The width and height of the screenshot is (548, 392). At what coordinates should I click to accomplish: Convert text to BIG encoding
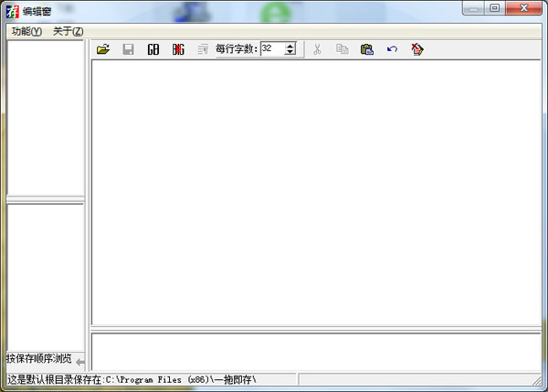[x=178, y=49]
